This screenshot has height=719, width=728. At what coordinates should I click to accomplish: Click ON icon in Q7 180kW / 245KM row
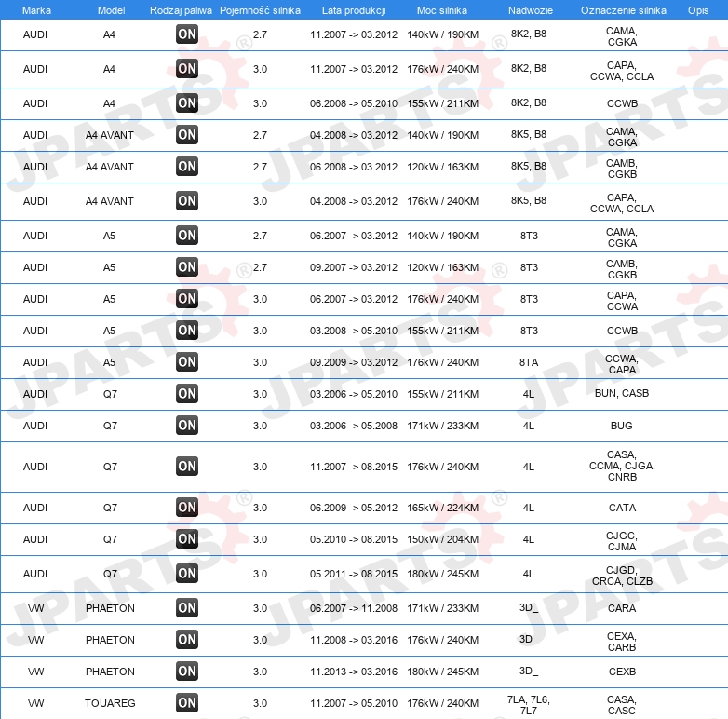pyautogui.click(x=187, y=573)
